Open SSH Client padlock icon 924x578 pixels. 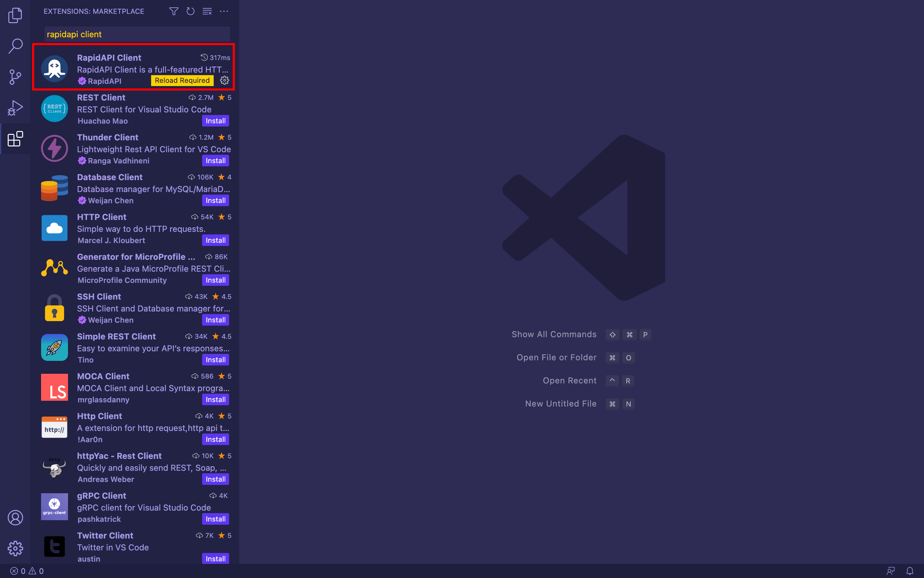[x=55, y=307]
